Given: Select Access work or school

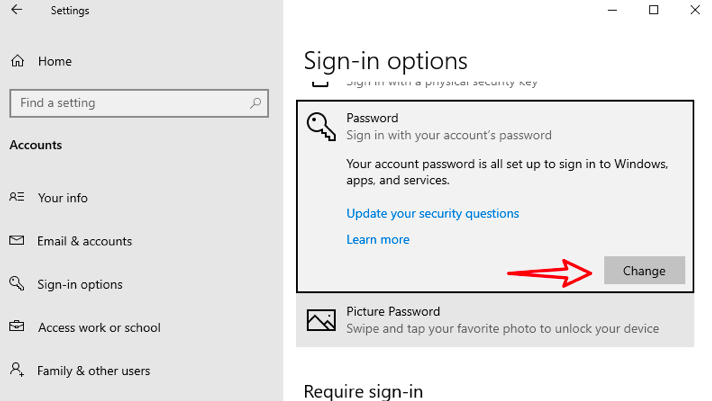Looking at the screenshot, I should click(99, 328).
